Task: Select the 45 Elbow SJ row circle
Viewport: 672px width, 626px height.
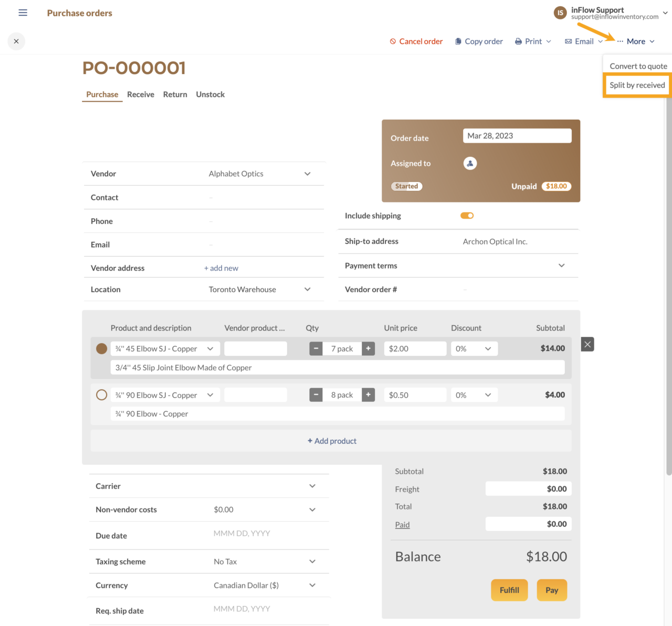Action: 102,348
